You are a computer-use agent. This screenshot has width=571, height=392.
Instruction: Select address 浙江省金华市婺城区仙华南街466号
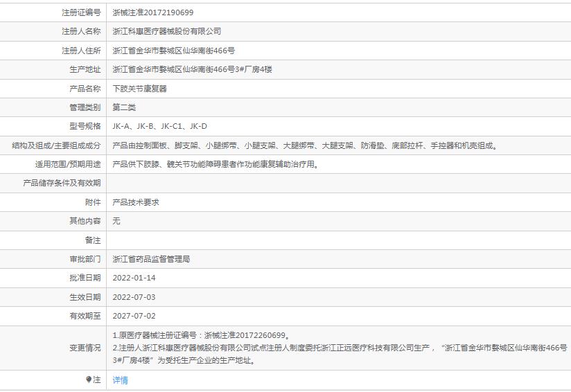tap(174, 51)
